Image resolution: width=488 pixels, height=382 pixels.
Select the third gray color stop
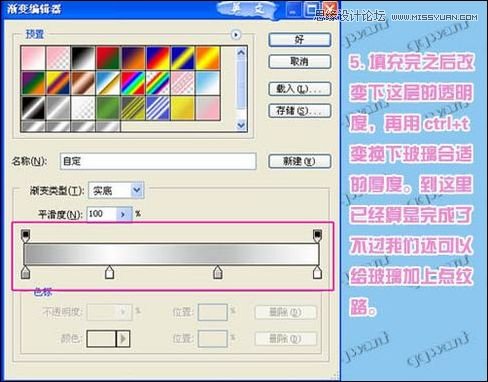tap(218, 272)
